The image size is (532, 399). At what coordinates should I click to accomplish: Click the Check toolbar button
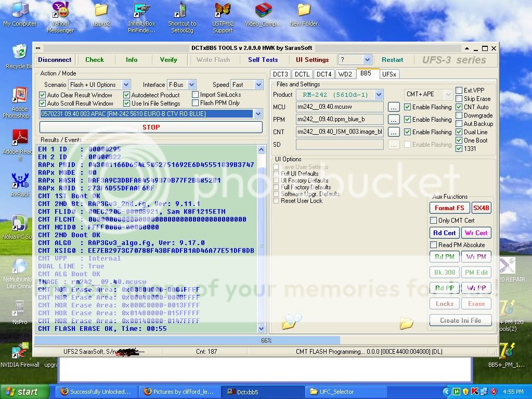[94, 60]
